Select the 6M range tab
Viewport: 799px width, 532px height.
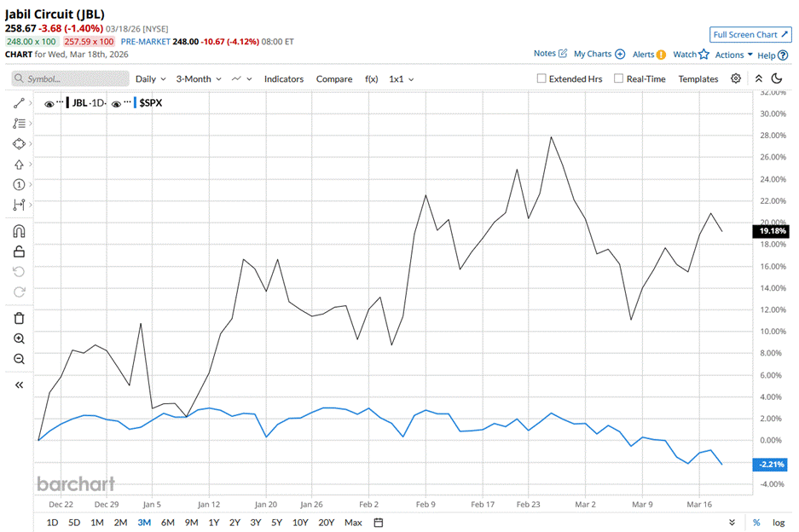(168, 523)
